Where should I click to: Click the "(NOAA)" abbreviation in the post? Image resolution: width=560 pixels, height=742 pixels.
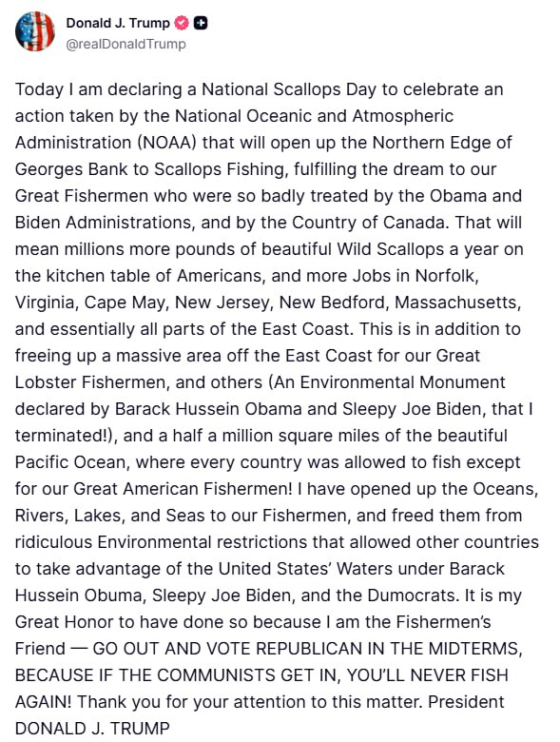pos(167,143)
